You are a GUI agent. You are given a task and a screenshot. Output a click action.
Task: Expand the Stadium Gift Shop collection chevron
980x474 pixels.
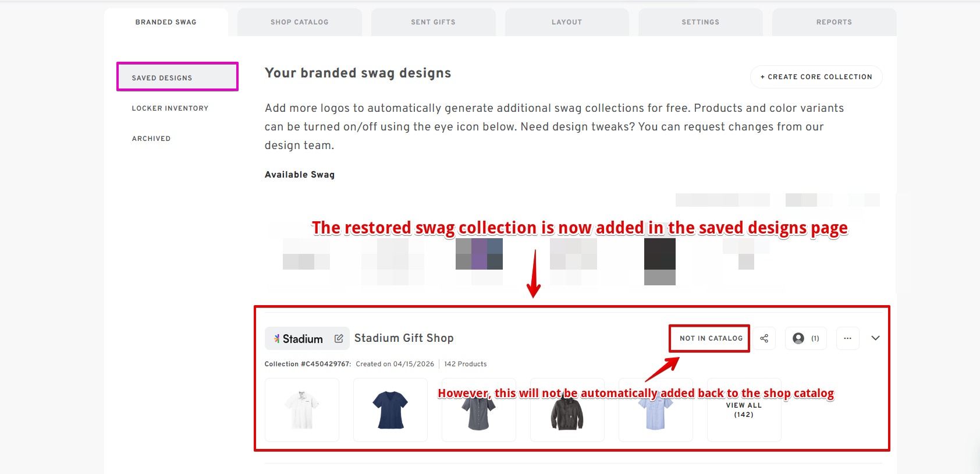pos(875,338)
